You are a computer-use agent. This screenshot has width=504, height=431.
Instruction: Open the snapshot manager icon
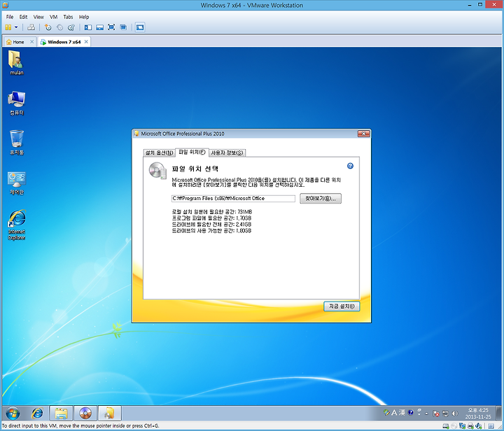pos(71,27)
